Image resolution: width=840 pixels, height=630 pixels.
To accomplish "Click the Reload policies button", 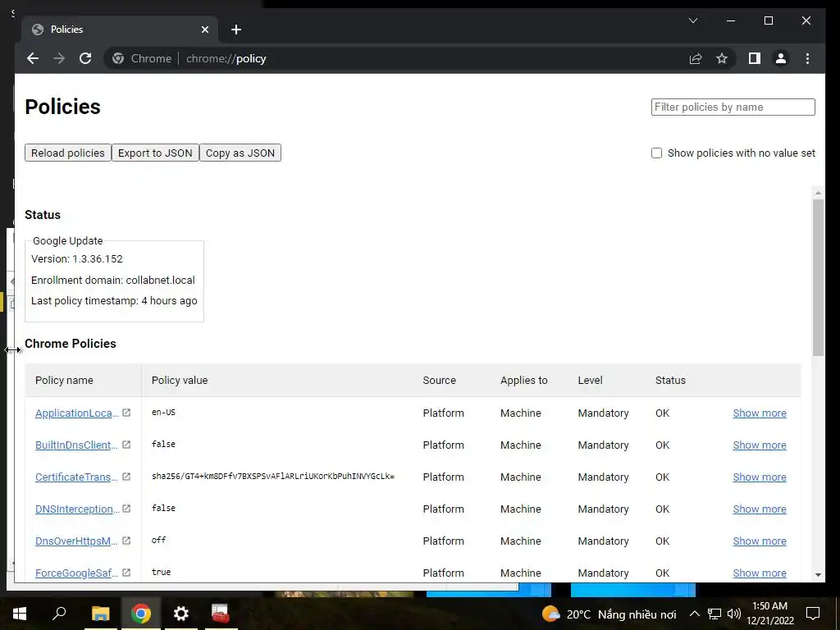I will point(67,153).
